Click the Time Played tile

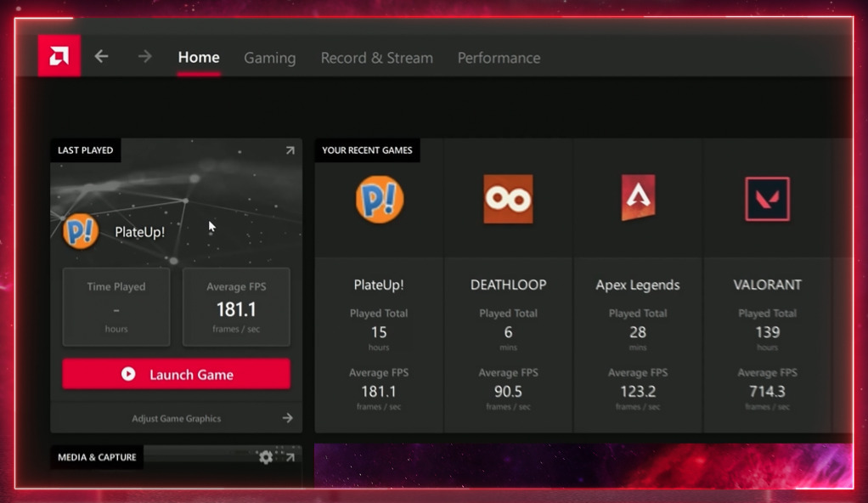(116, 307)
